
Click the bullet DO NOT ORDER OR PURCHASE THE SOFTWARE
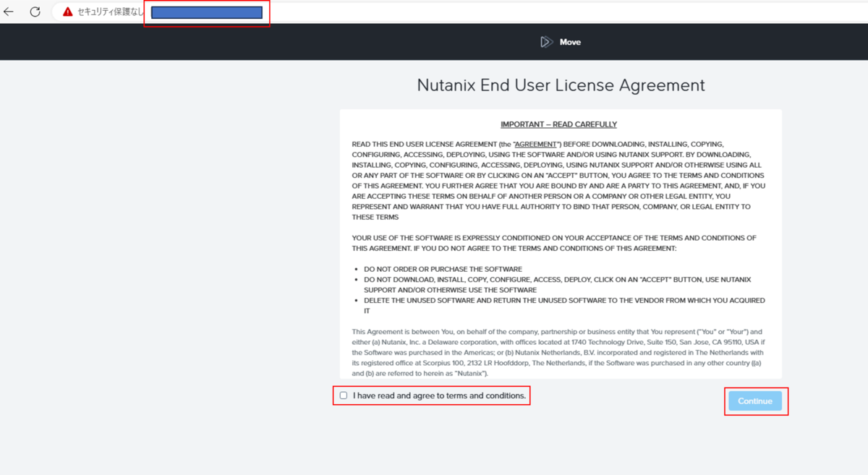pos(443,269)
